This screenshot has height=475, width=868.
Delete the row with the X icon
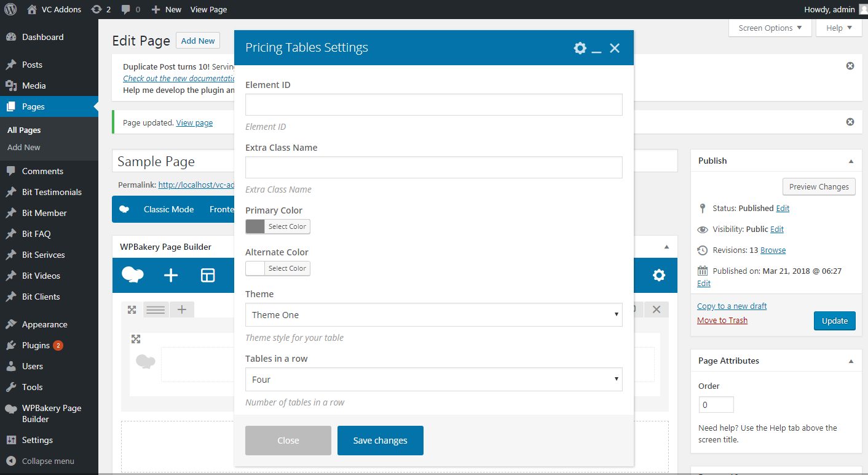(x=656, y=309)
